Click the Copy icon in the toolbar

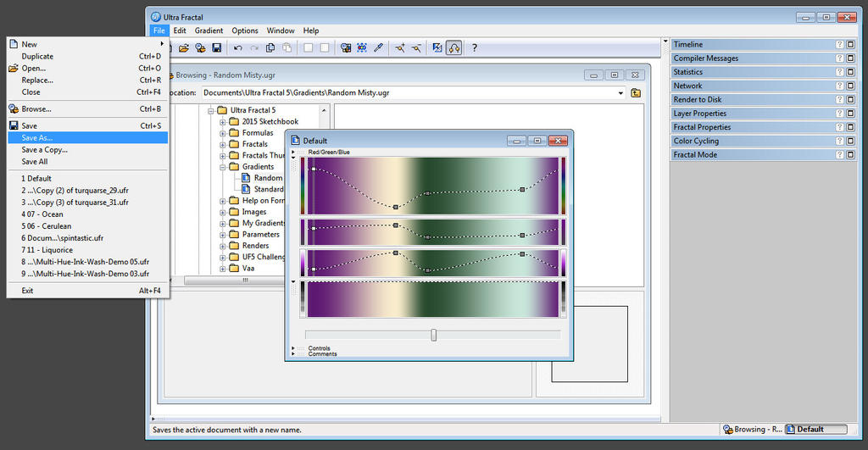pyautogui.click(x=270, y=48)
